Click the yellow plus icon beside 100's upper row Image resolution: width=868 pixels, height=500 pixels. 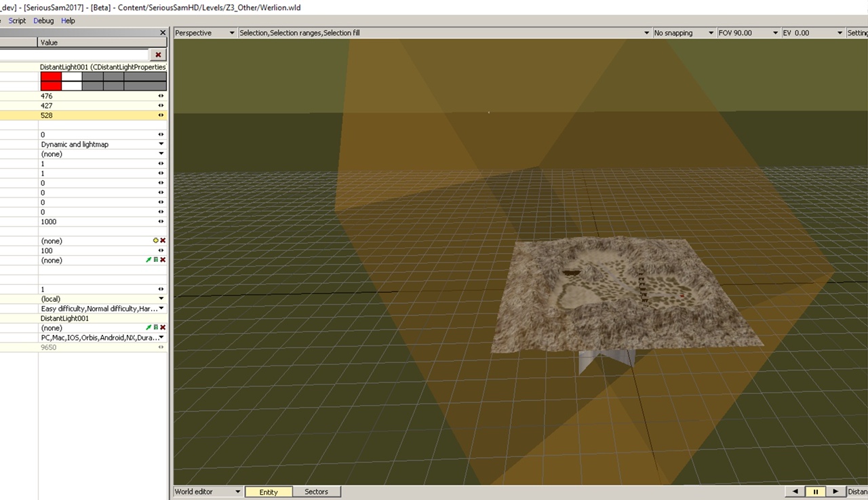[156, 241]
